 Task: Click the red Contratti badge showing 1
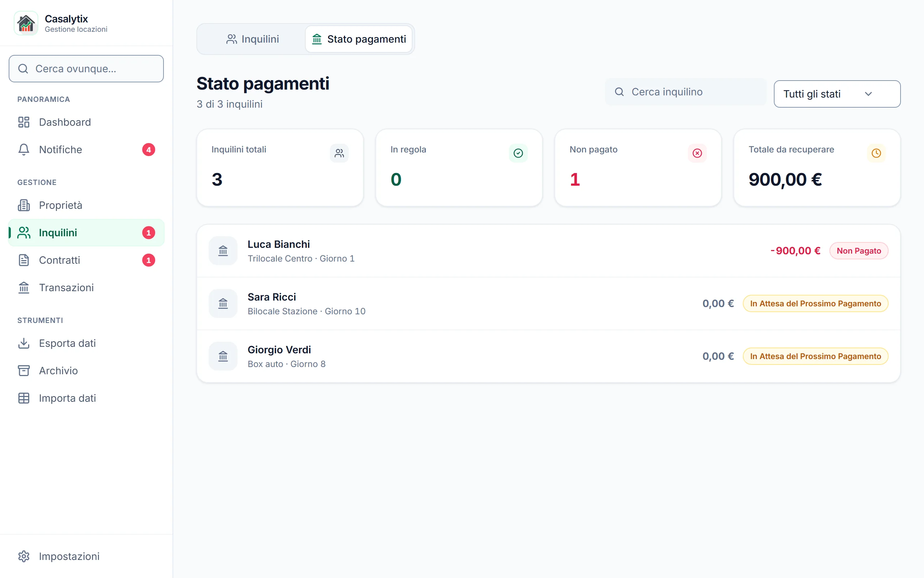click(149, 260)
